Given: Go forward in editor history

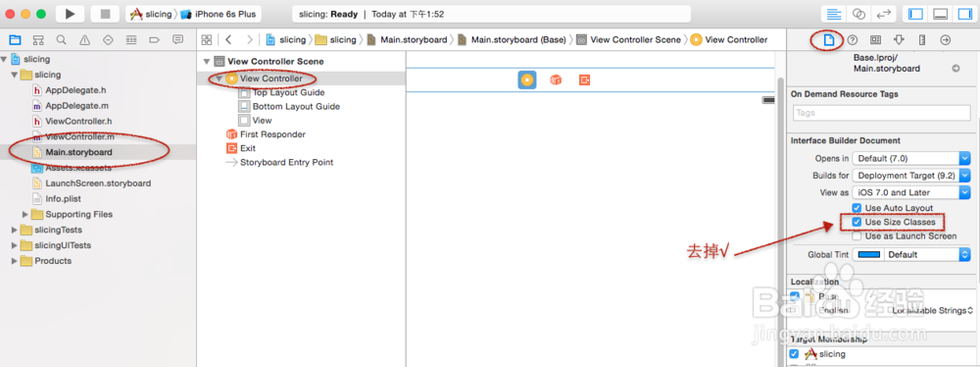Looking at the screenshot, I should point(249,39).
